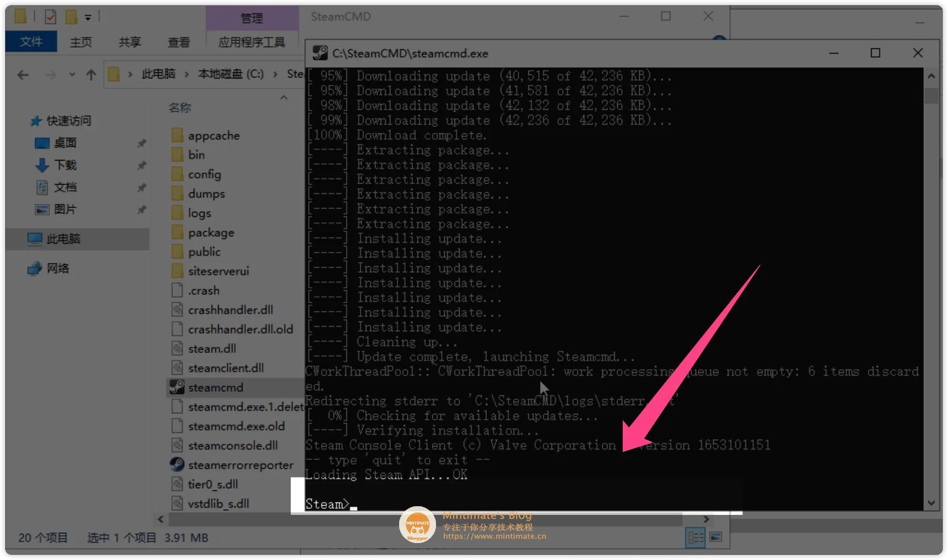
Task: Click 本地磁盘 (C:) breadcrumb
Action: [x=231, y=74]
